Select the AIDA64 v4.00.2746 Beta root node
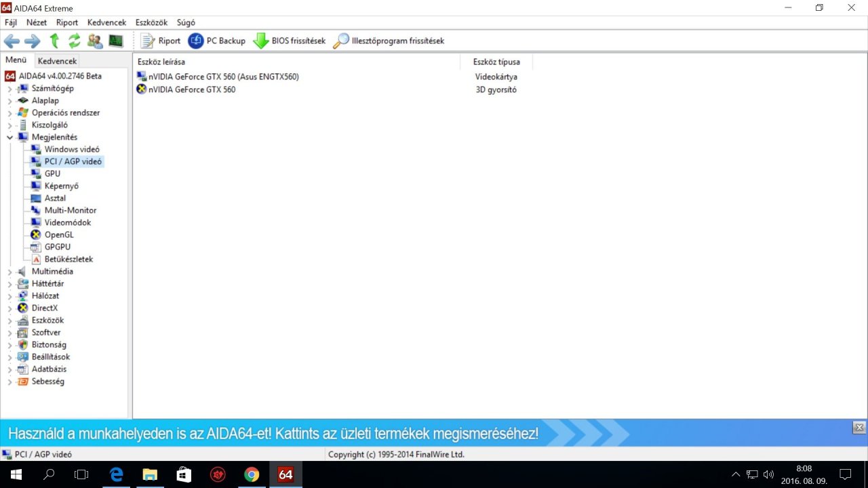This screenshot has height=488, width=868. (x=53, y=76)
